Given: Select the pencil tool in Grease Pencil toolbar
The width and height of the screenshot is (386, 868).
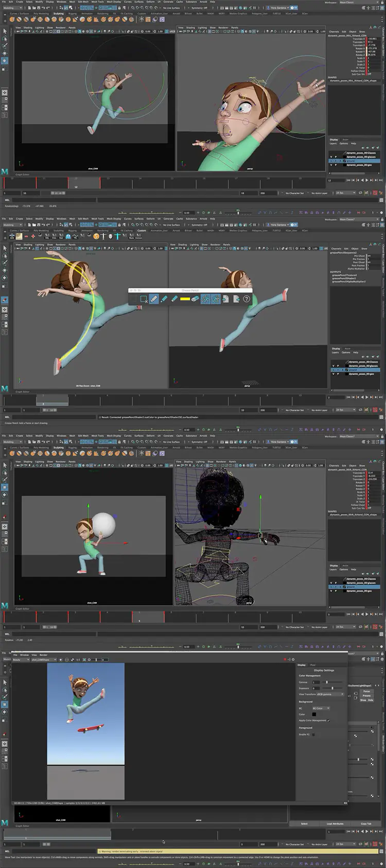Looking at the screenshot, I should click(x=154, y=299).
